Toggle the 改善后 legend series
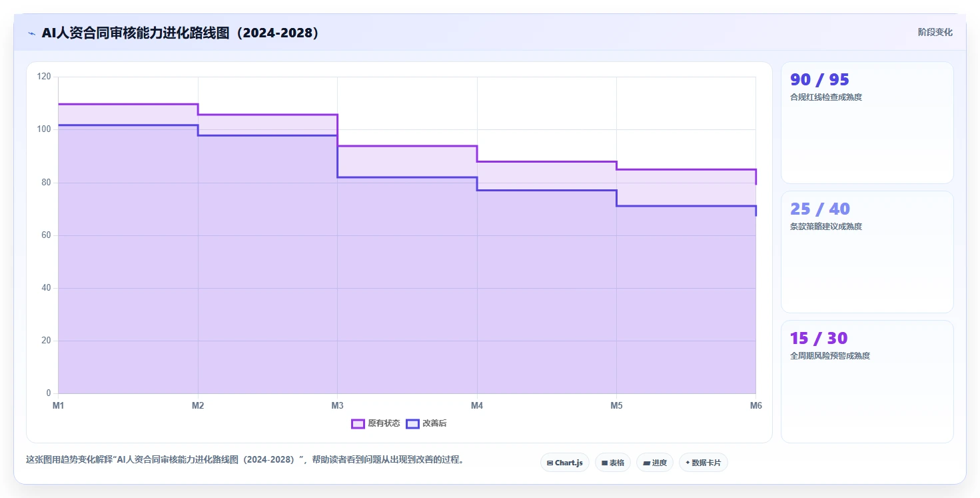The height and width of the screenshot is (498, 980). coord(422,423)
